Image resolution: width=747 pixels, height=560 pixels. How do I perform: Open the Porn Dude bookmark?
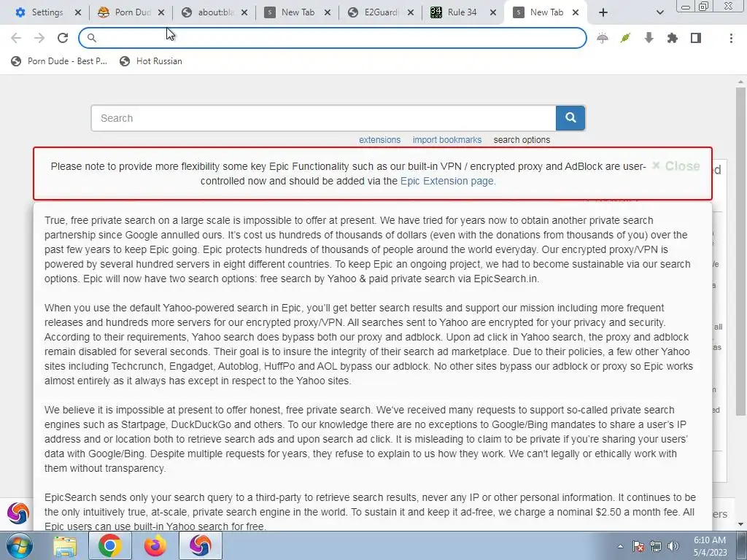tap(60, 61)
